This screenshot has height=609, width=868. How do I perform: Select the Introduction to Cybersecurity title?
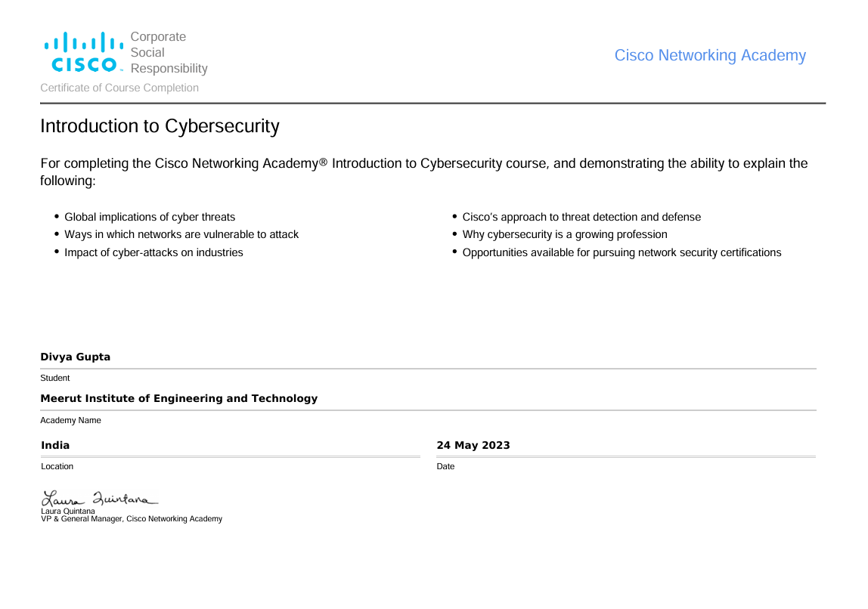(x=160, y=126)
